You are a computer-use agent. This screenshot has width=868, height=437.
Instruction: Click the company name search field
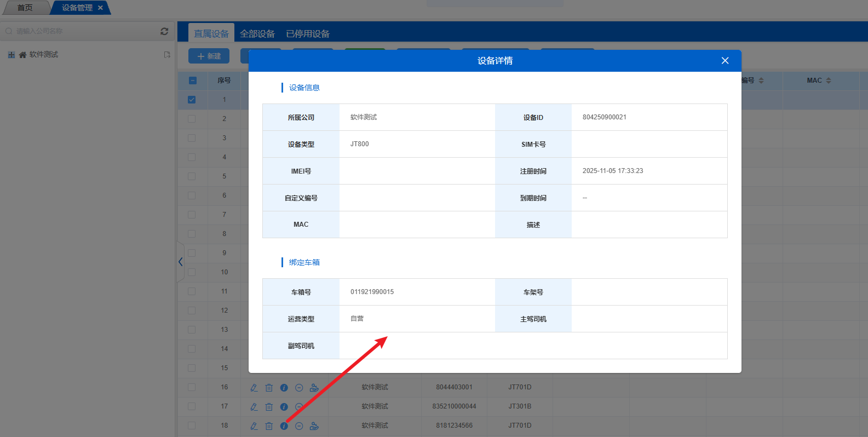click(x=82, y=31)
